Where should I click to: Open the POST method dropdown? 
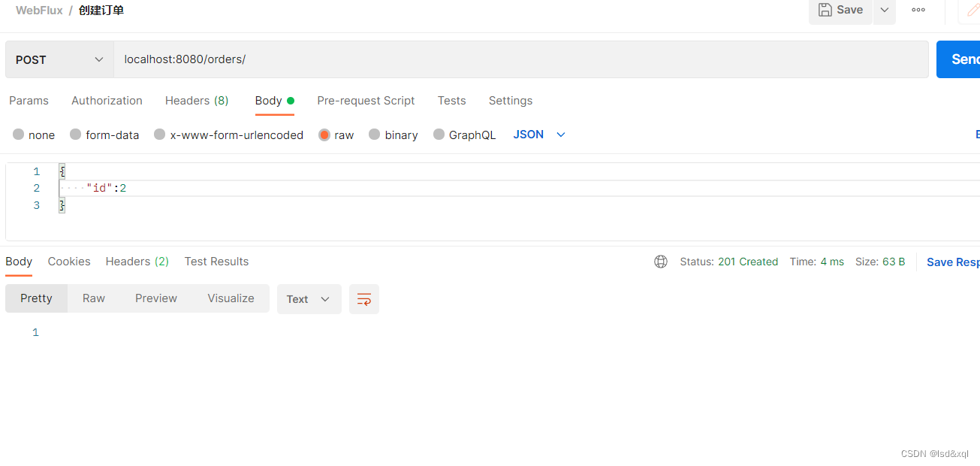[x=59, y=59]
